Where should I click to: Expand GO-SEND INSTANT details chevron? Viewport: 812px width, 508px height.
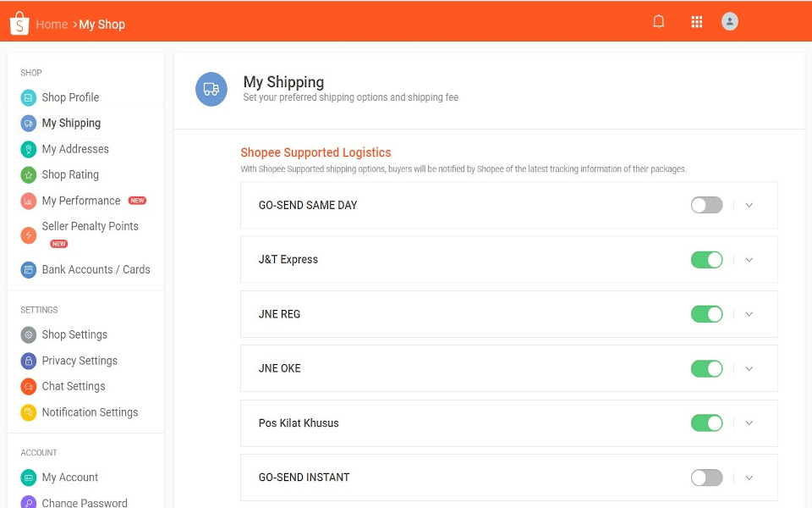[x=749, y=478]
